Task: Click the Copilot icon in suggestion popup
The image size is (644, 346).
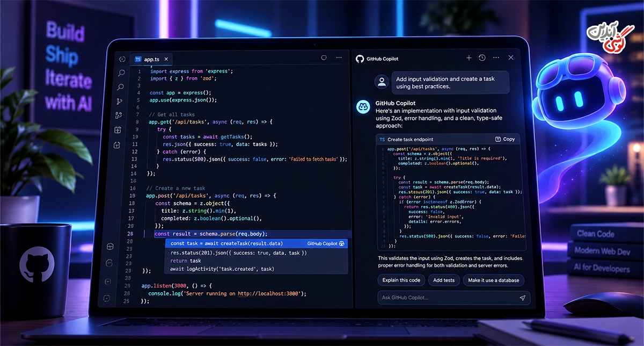Action: [341, 243]
